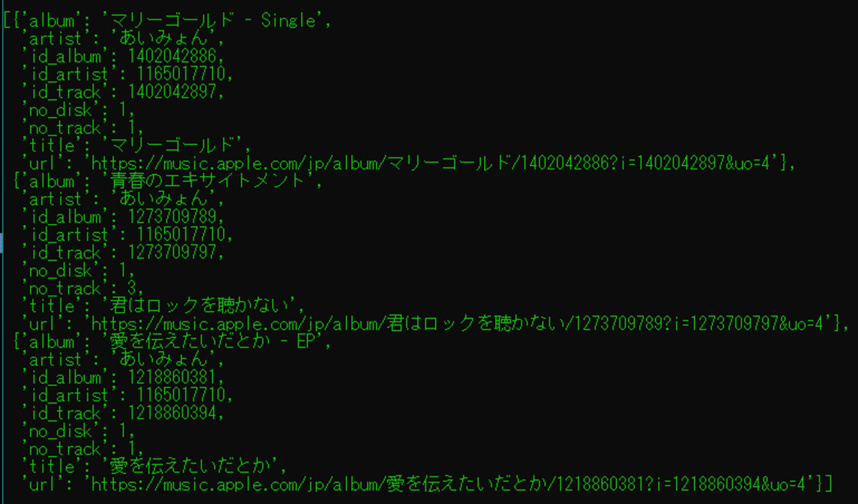Image resolution: width=858 pixels, height=504 pixels.
Task: Select the id_album value 1273709789
Action: click(x=172, y=216)
